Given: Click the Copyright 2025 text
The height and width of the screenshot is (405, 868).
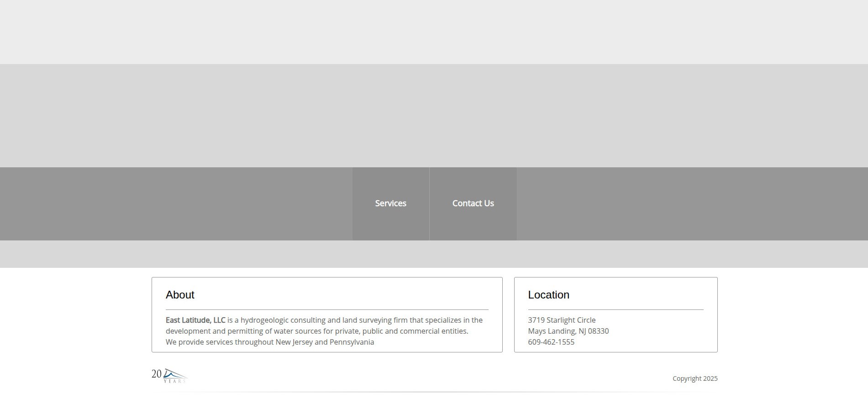Looking at the screenshot, I should (x=695, y=378).
